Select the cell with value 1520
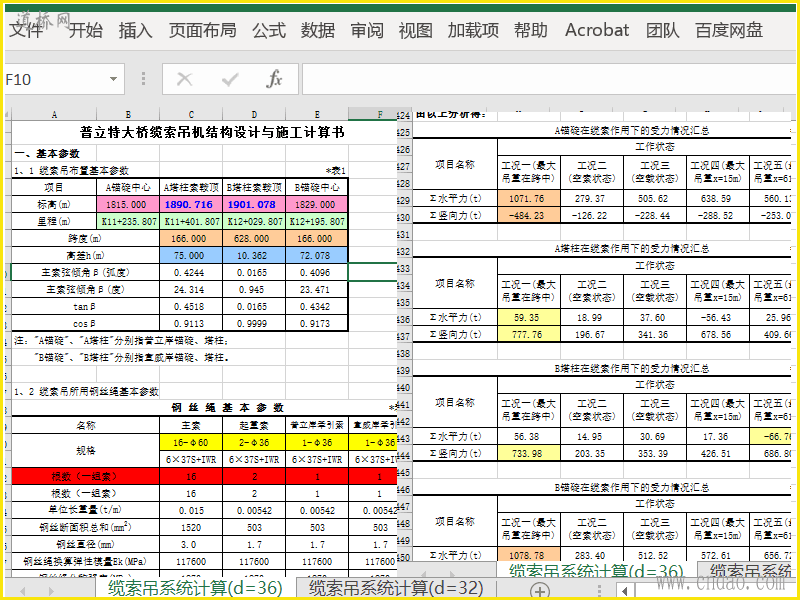 (191, 528)
